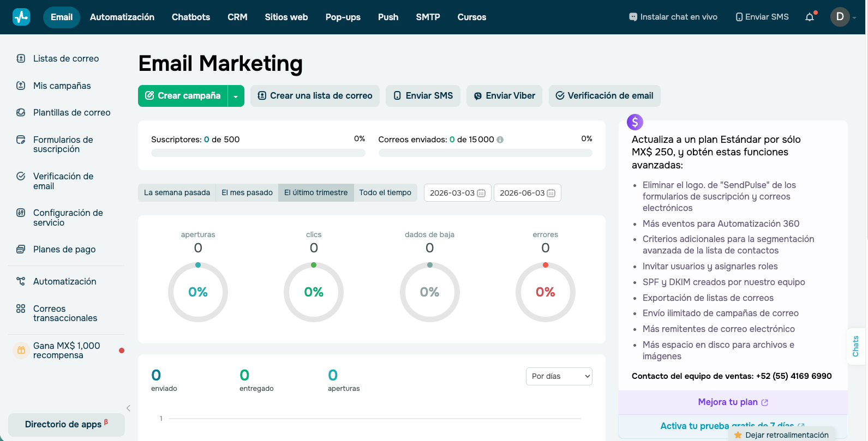Collapse the sidebar with the chevron arrow

point(128,408)
